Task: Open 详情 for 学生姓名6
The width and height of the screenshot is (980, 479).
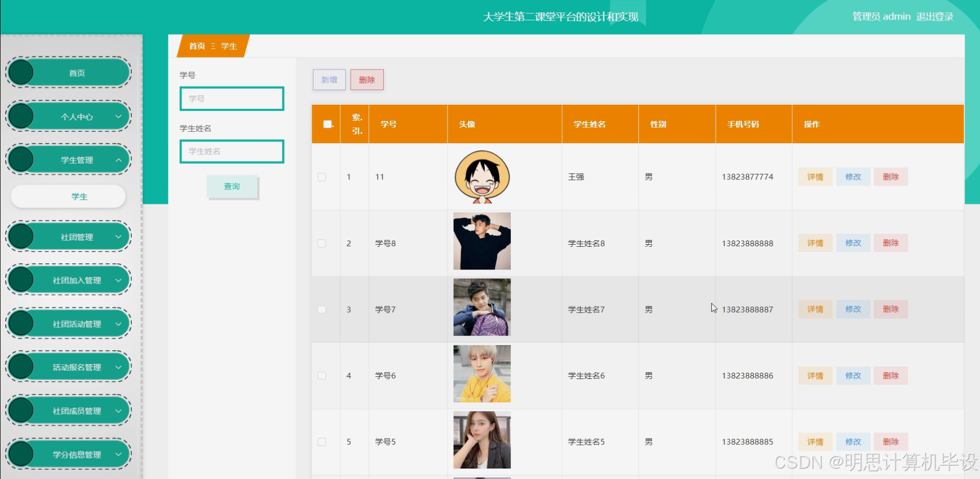Action: tap(815, 375)
